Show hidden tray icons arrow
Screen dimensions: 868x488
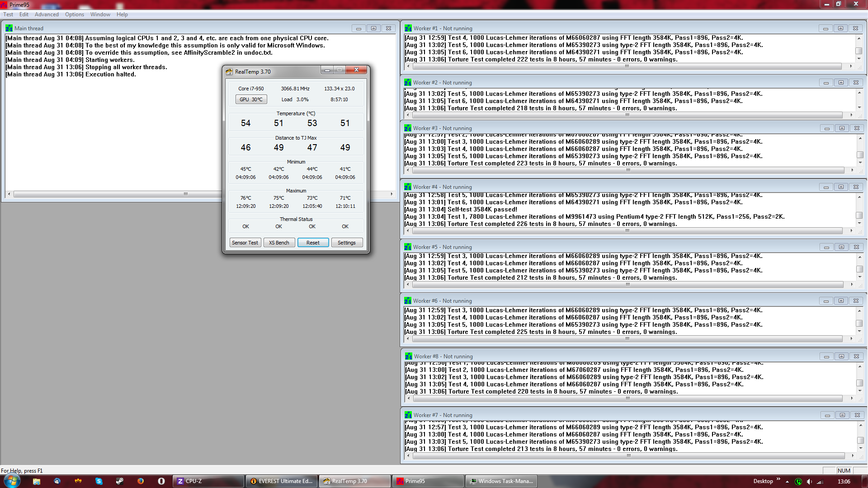point(788,482)
